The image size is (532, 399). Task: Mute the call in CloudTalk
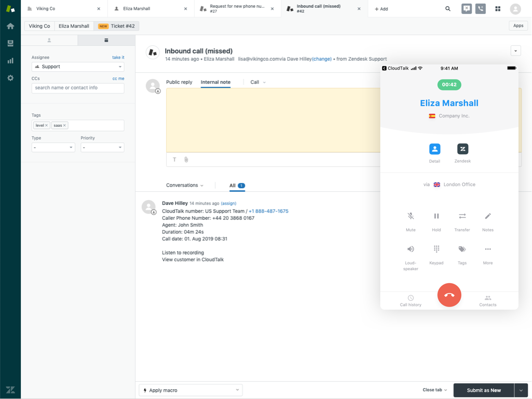click(410, 216)
